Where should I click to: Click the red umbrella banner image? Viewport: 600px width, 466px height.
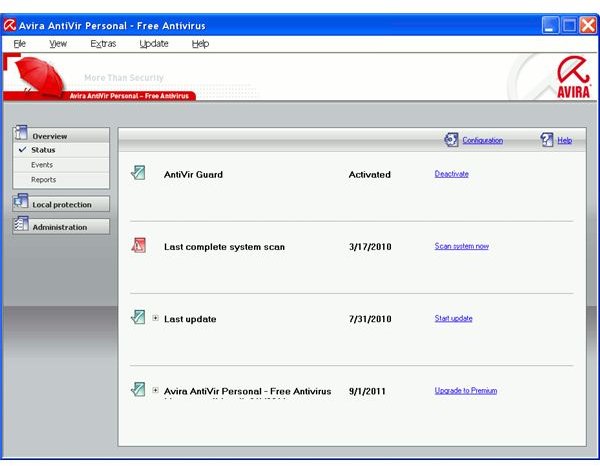(x=38, y=76)
